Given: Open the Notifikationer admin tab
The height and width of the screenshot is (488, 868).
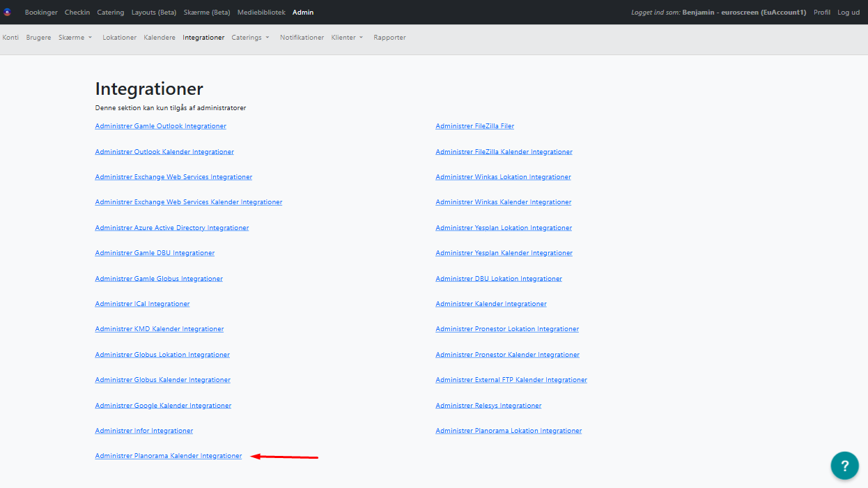Looking at the screenshot, I should (302, 38).
